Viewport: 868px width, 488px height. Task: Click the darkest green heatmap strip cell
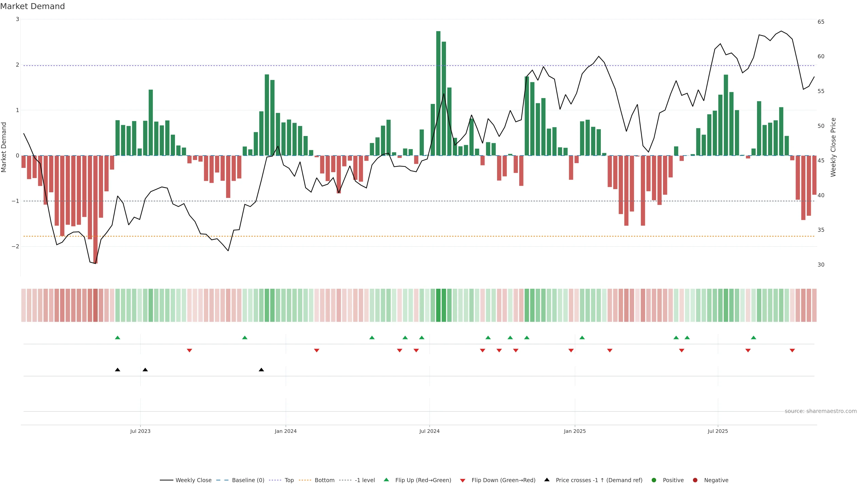[x=438, y=305]
